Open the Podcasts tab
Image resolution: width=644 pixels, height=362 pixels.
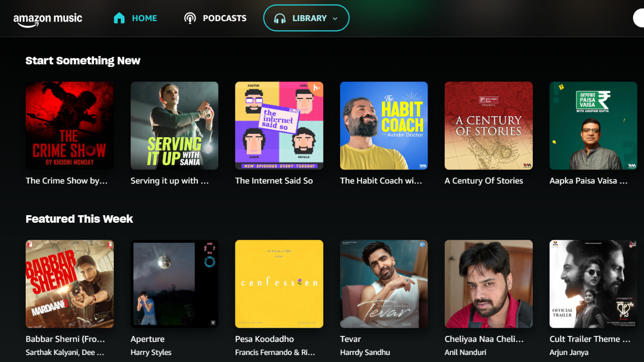tap(224, 19)
